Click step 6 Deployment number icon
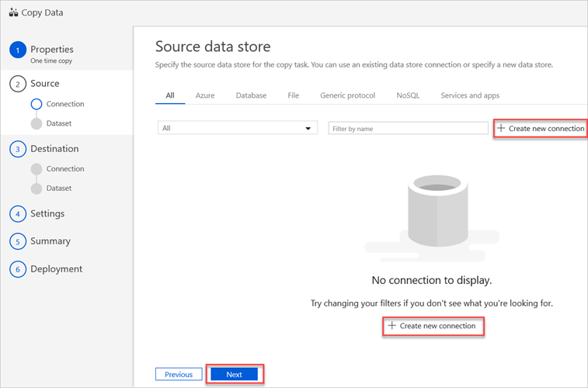This screenshot has width=588, height=388. pyautogui.click(x=18, y=269)
